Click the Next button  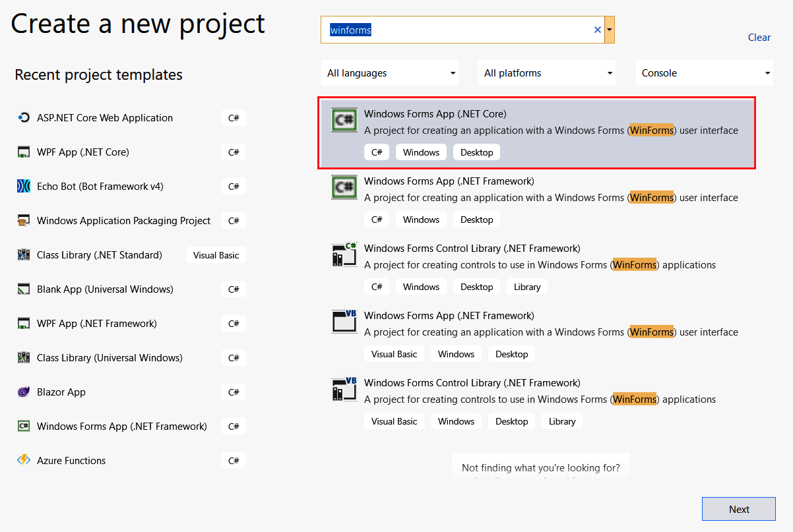(739, 509)
